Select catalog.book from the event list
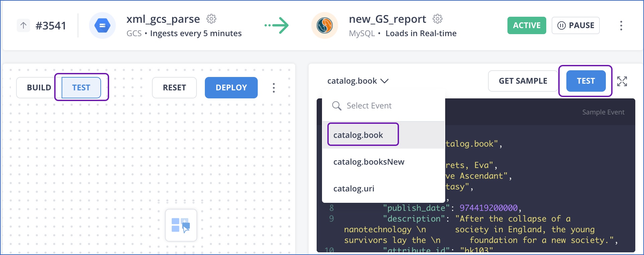 (384, 135)
